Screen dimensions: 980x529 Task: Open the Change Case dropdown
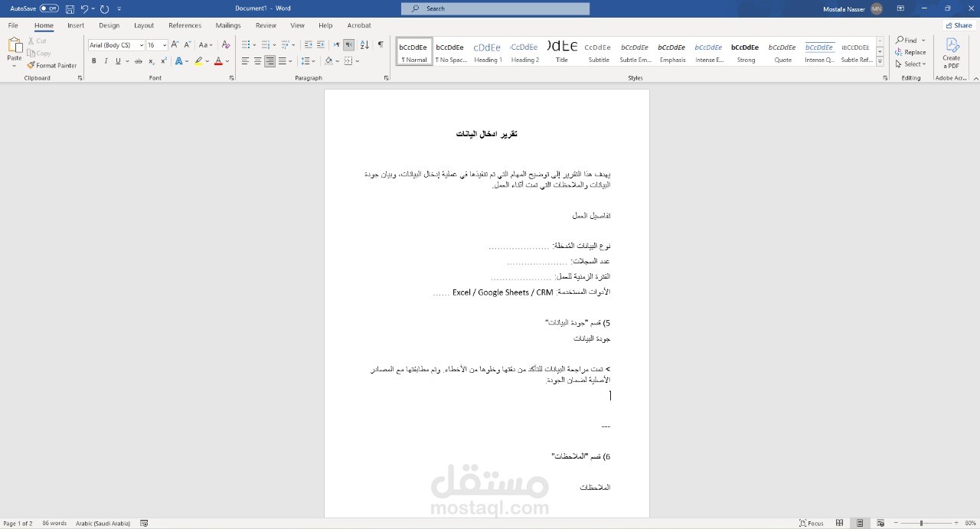tap(205, 45)
